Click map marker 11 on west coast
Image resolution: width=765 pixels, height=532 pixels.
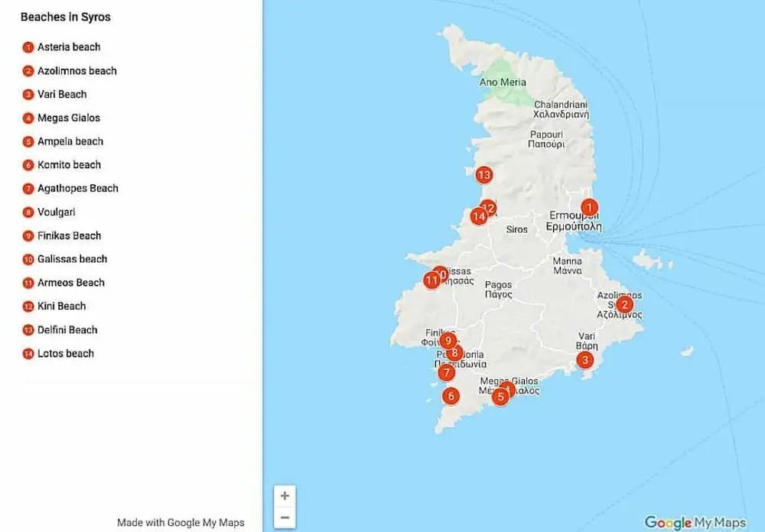pos(431,281)
